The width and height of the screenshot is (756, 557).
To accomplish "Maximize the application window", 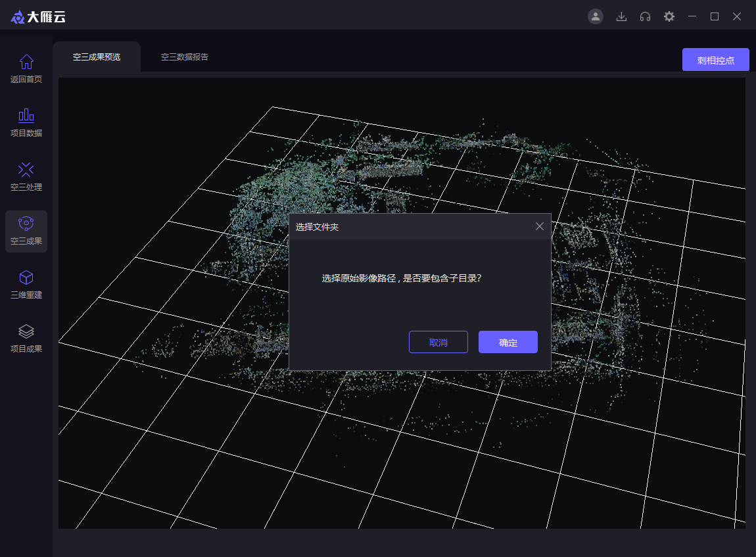I will [x=715, y=16].
